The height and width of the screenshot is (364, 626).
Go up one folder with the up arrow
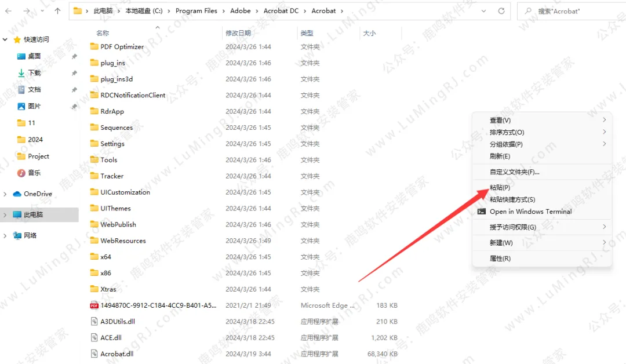coord(57,11)
